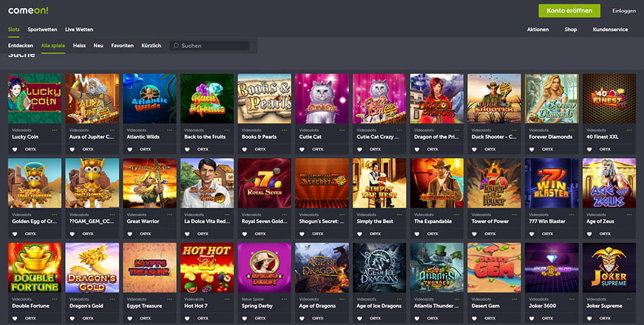644x325 pixels.
Task: Open Kundenservice
Action: [x=610, y=30]
